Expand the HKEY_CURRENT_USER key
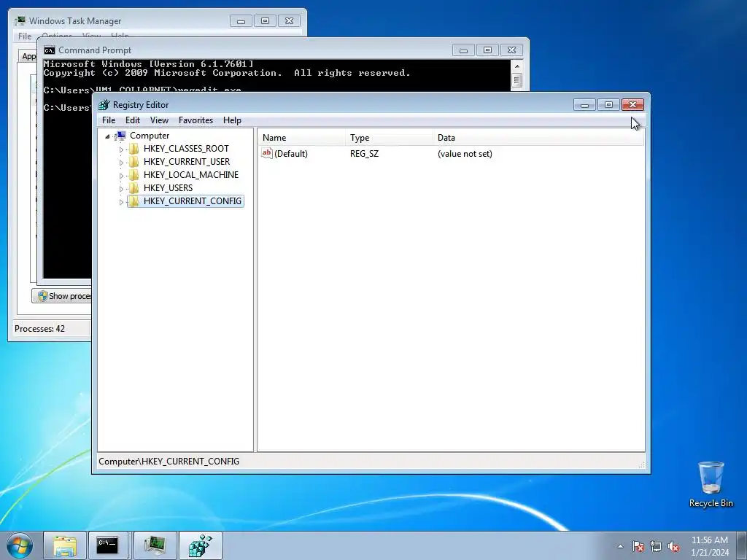The width and height of the screenshot is (747, 560). pyautogui.click(x=121, y=163)
